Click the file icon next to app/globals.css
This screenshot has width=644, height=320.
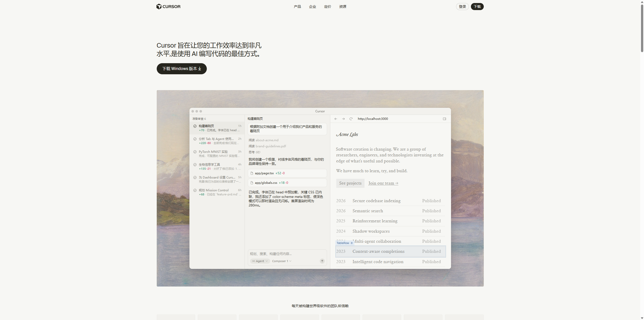[252, 183]
